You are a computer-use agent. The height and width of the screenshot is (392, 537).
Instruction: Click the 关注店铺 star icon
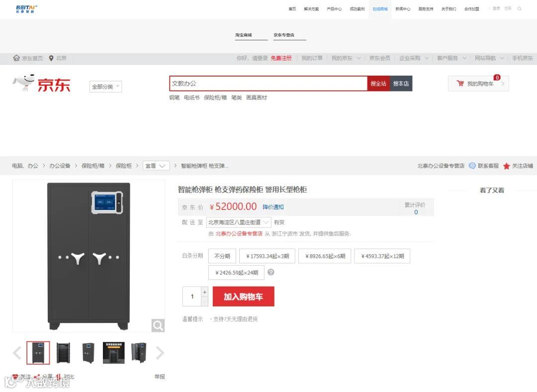[x=507, y=166]
